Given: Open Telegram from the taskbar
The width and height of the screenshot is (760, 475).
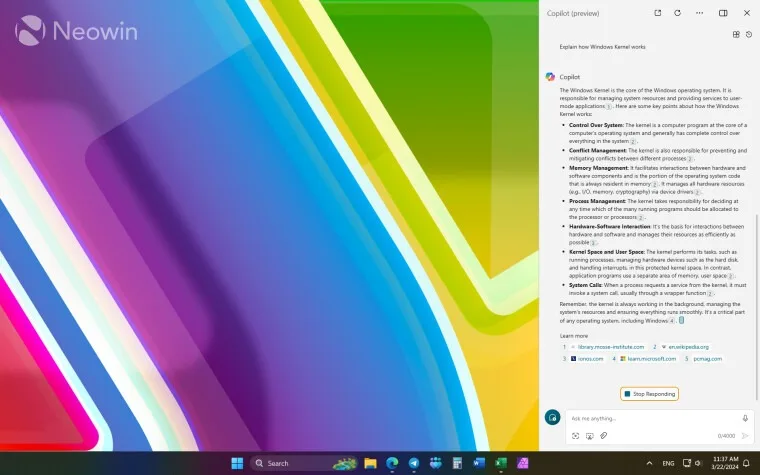Looking at the screenshot, I should pyautogui.click(x=414, y=463).
